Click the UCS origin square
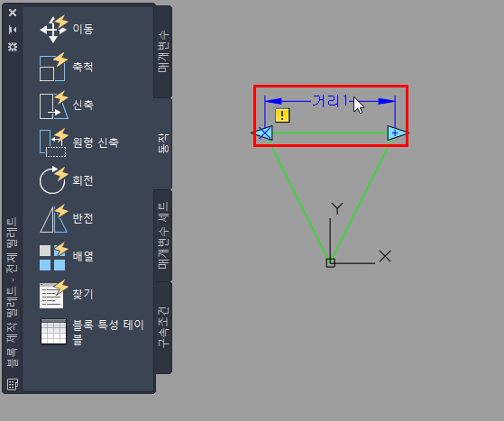The width and height of the screenshot is (504, 421). pos(330,263)
